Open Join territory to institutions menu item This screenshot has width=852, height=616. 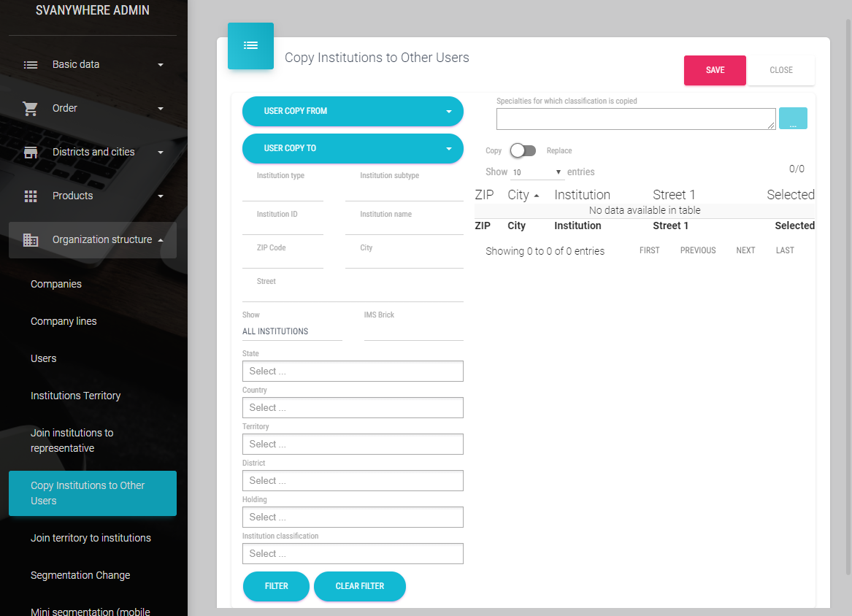pyautogui.click(x=91, y=538)
